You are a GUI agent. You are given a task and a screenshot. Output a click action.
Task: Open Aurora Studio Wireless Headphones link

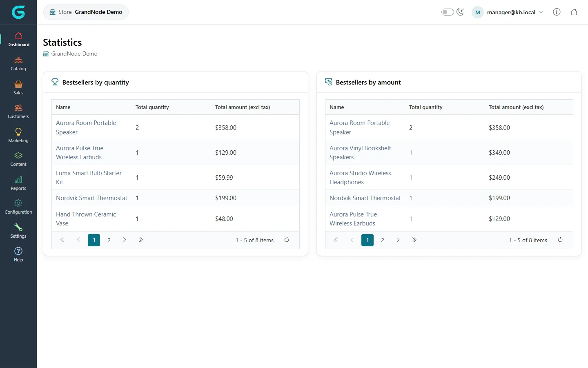pos(360,178)
